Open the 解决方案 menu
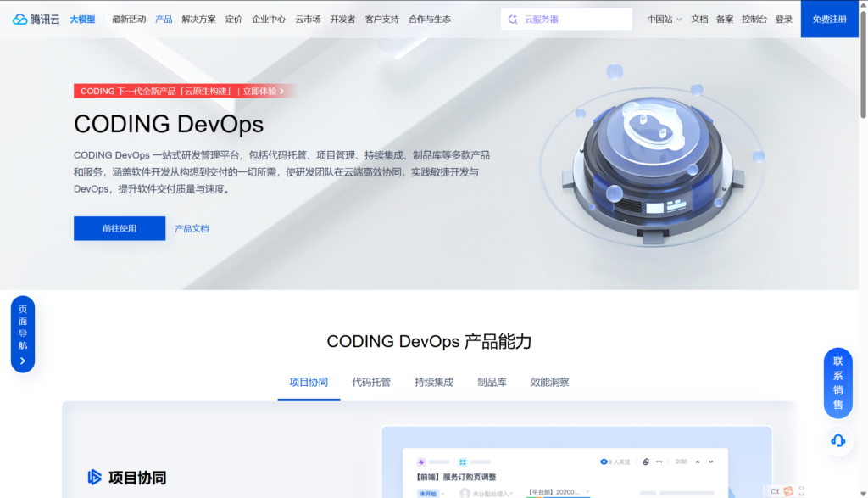Viewport: 868px width, 498px height. [x=198, y=20]
